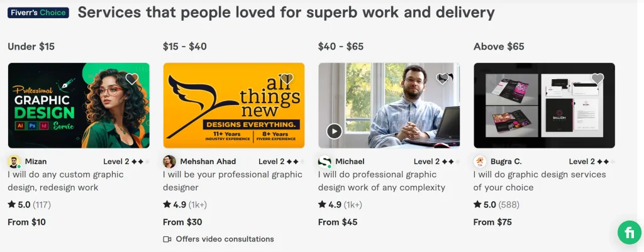Viewport: 644px width, 252px height.
Task: Open the "all things new" gig thumbnail
Action: [233, 105]
